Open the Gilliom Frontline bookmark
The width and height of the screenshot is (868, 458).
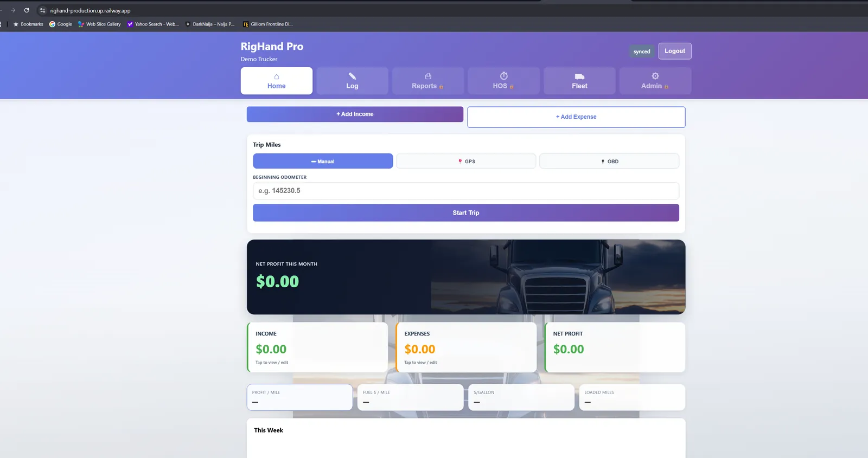[x=268, y=24]
